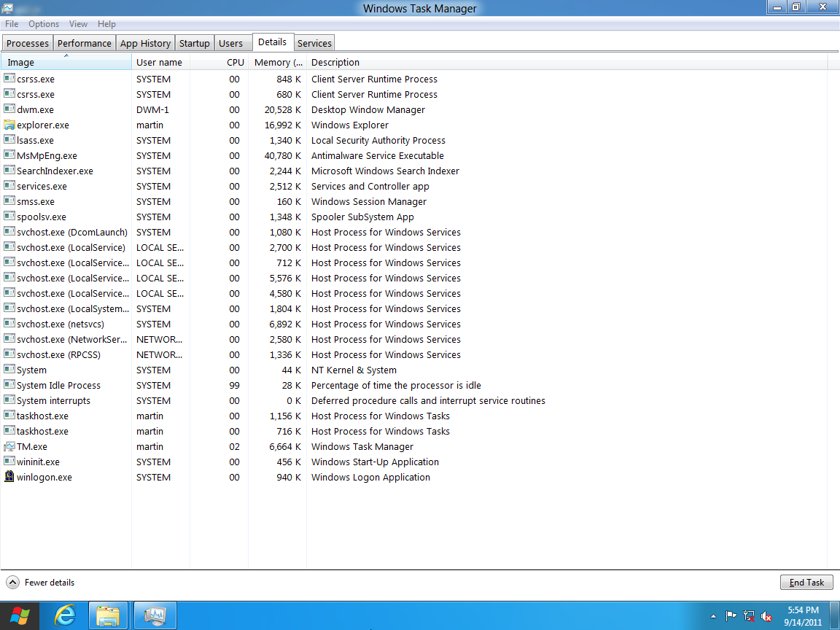Click the network status tray icon

749,617
